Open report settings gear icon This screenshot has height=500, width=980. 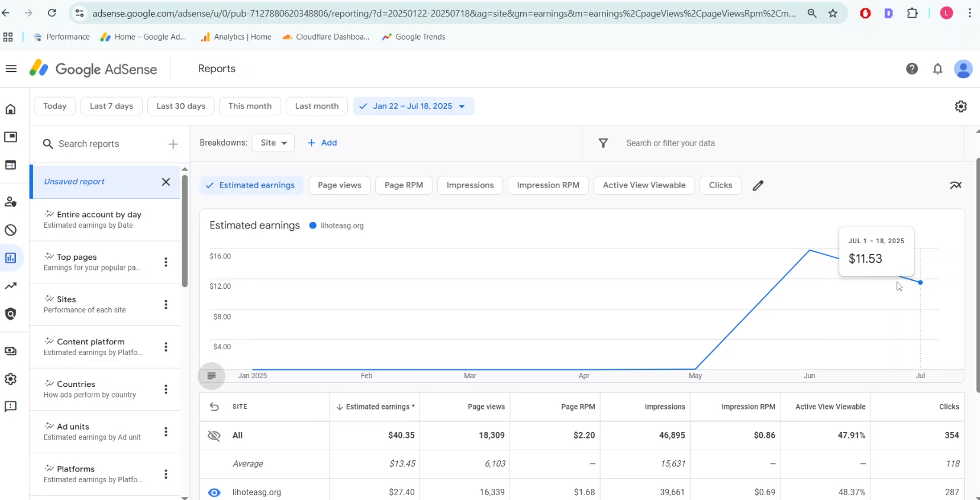coord(960,106)
